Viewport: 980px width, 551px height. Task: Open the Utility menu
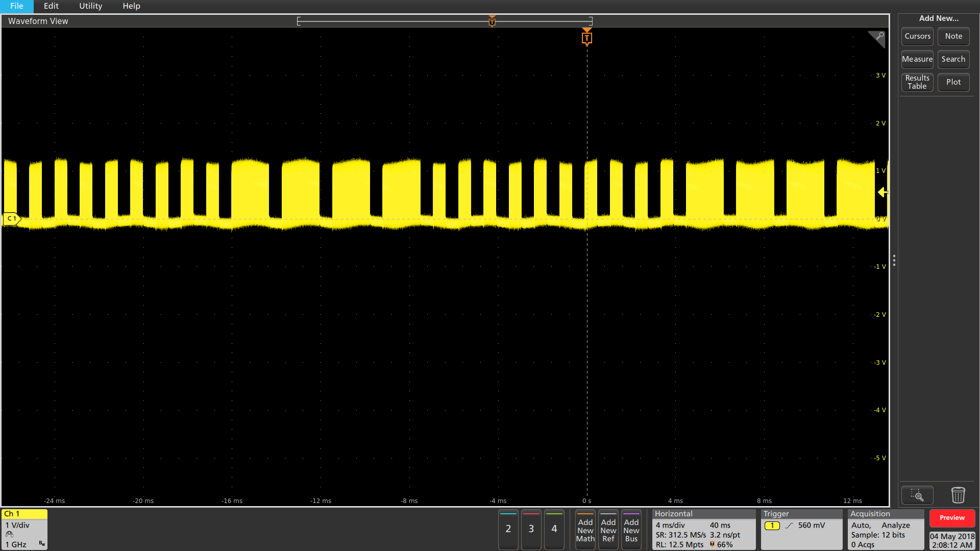90,6
